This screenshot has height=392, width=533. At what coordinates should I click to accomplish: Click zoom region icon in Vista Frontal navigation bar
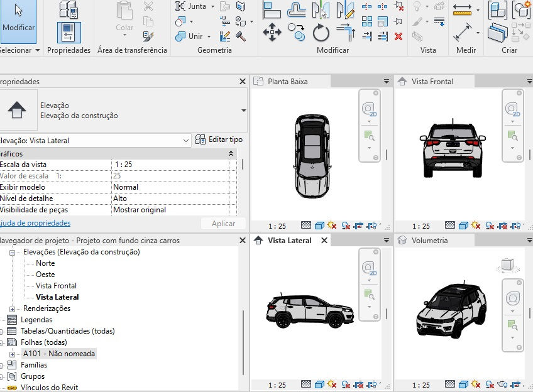(512, 136)
